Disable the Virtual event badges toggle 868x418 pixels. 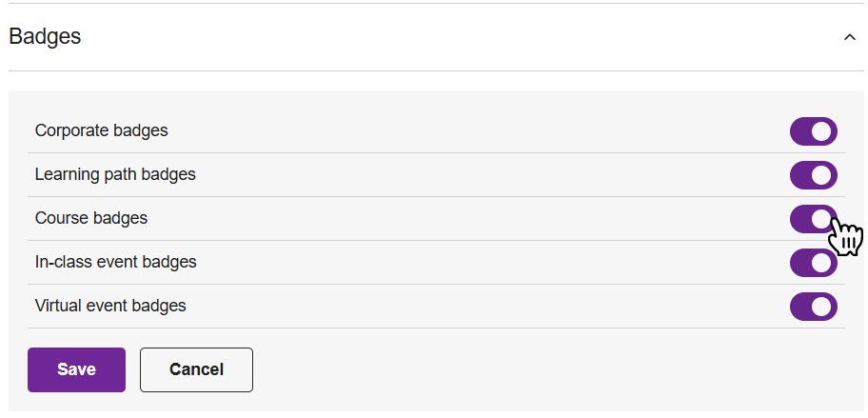pos(813,307)
